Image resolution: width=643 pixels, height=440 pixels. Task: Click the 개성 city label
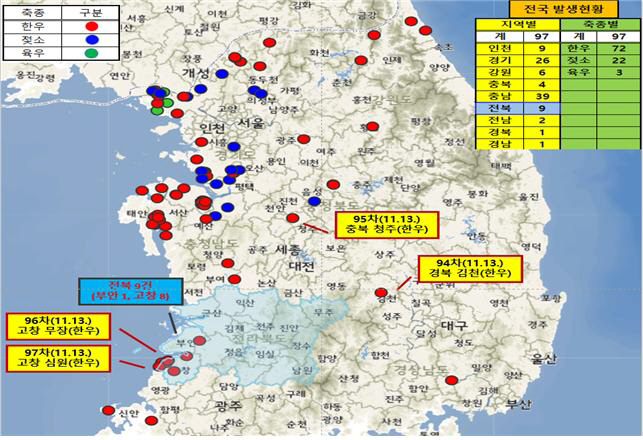196,73
